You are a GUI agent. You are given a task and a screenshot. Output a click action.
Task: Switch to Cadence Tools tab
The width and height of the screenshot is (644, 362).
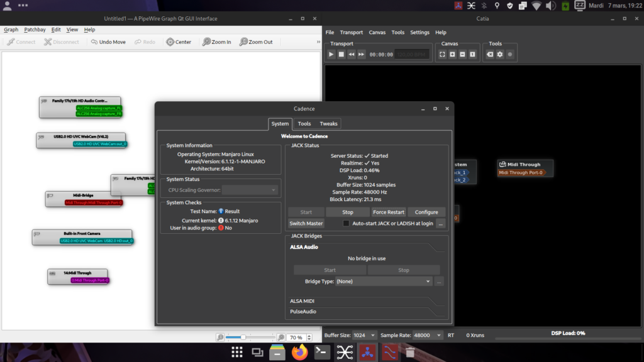coord(304,124)
